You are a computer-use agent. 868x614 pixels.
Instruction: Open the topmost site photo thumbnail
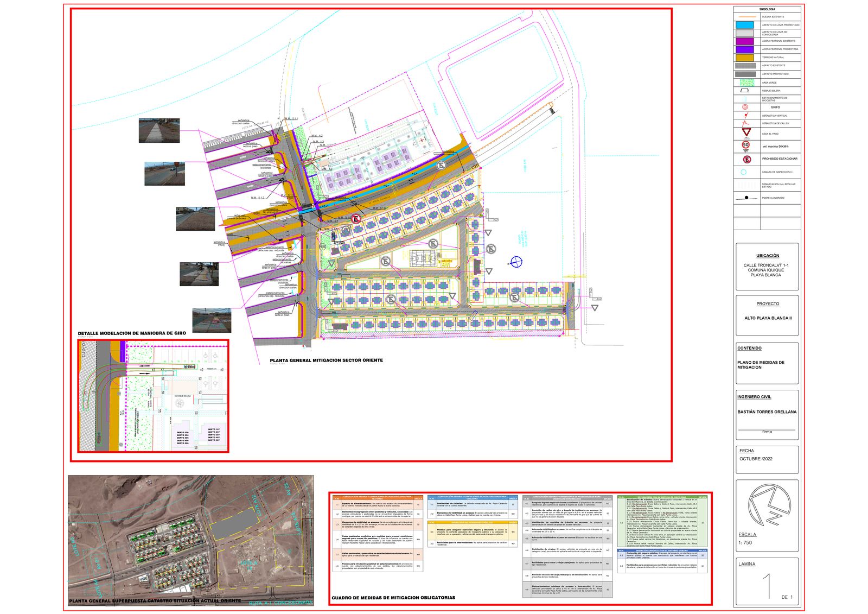[x=159, y=131]
